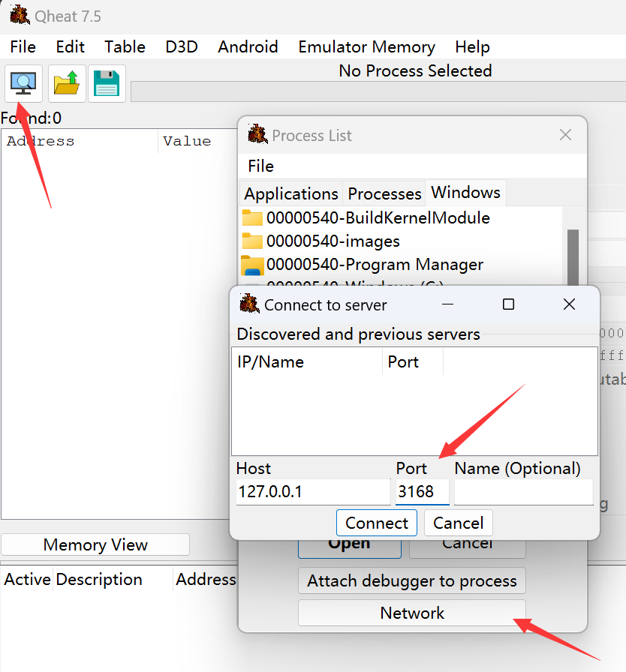Viewport: 626px width, 672px height.
Task: Select the 00000540-BuildKernelModule folder entry
Action: (378, 218)
